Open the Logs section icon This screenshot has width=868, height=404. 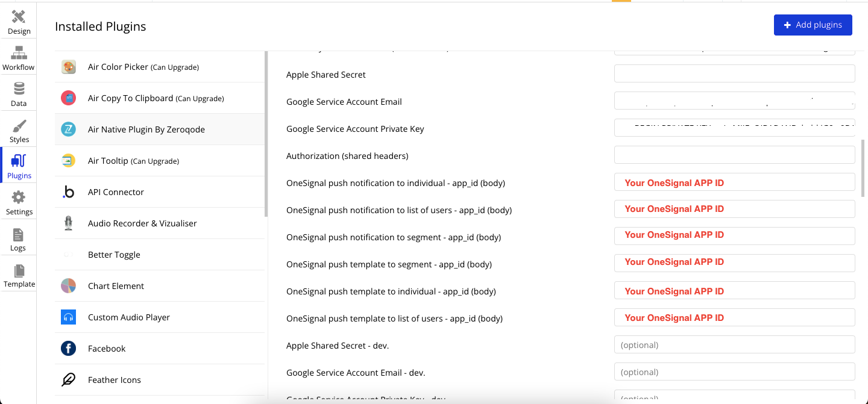click(18, 235)
